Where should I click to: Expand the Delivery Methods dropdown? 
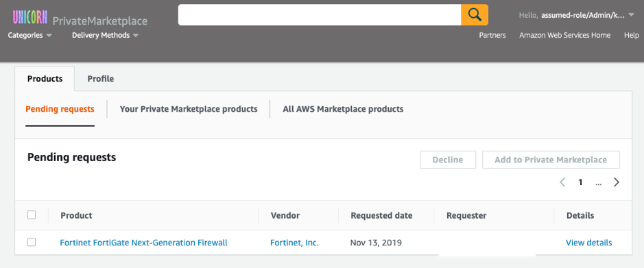pos(105,35)
